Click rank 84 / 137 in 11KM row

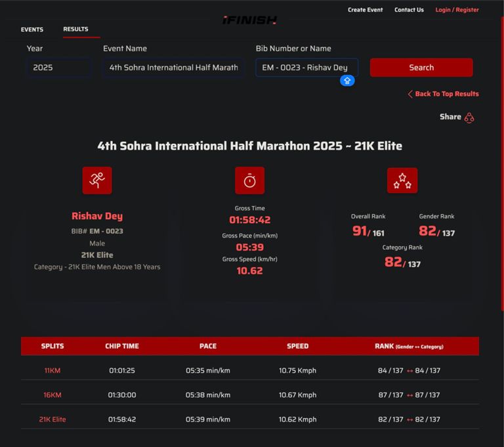pyautogui.click(x=409, y=370)
